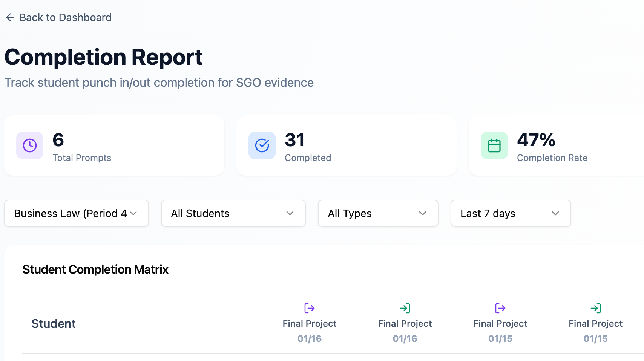Click the purple clock Total Prompts icon
644x361 pixels.
(30, 145)
